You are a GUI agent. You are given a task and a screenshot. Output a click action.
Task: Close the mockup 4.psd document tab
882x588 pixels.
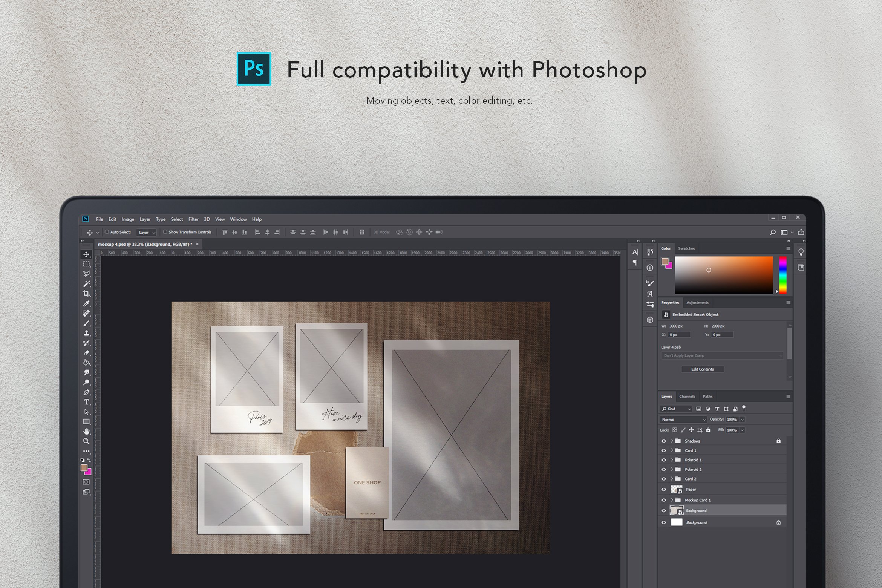click(197, 244)
